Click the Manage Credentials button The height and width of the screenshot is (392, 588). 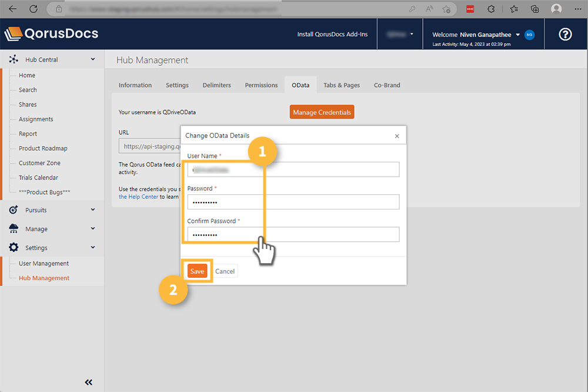coord(322,112)
